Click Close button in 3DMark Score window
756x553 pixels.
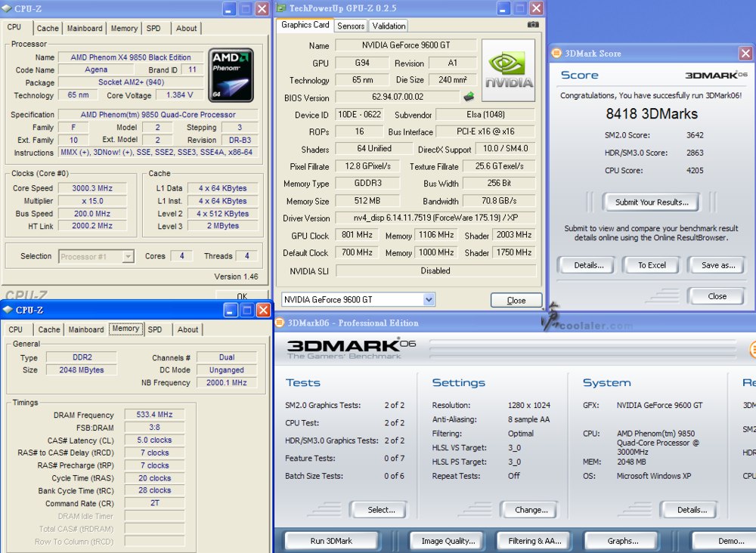(717, 296)
